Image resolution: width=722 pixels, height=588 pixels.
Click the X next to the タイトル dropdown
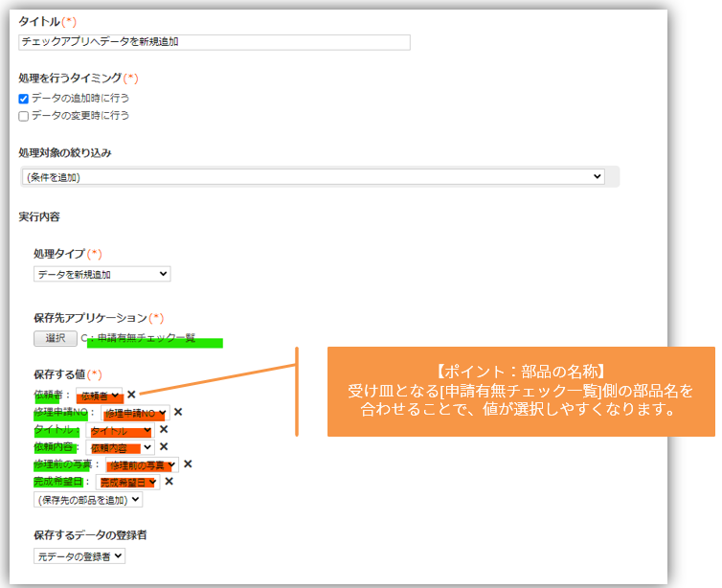164,429
